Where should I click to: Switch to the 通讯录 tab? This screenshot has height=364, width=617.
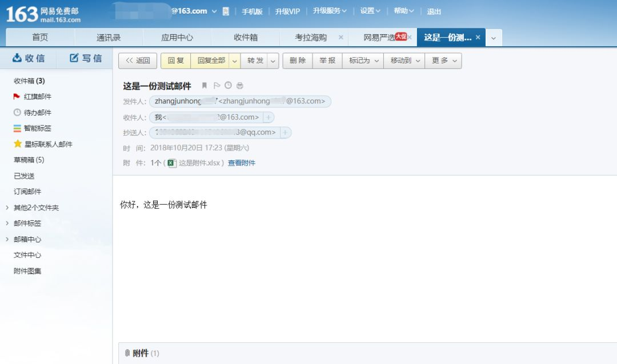click(109, 37)
